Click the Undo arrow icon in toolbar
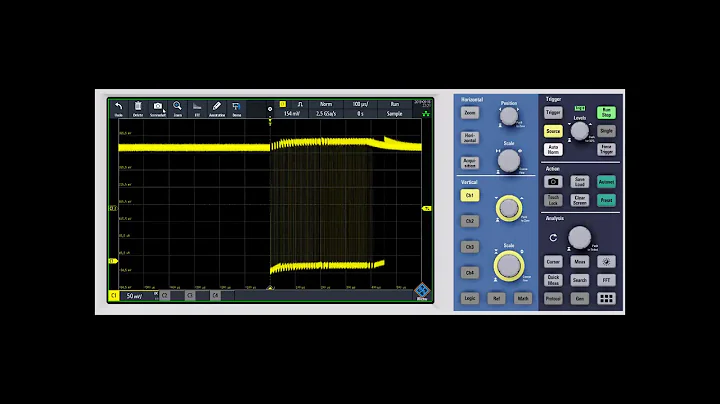The width and height of the screenshot is (720, 404). [118, 107]
